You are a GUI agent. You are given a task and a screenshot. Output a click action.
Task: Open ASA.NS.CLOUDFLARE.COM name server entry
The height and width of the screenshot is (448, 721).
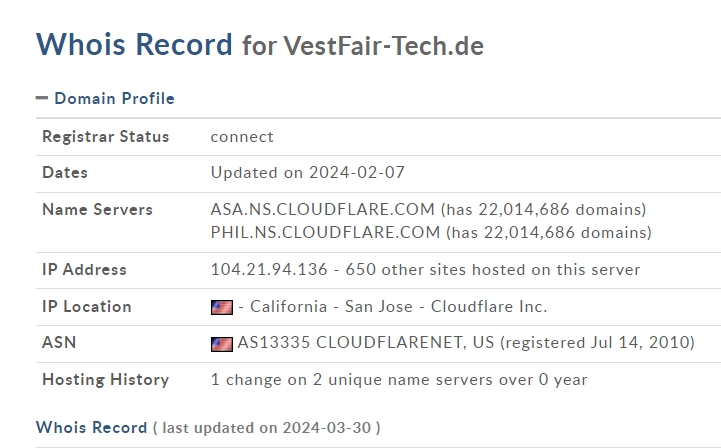click(x=322, y=209)
